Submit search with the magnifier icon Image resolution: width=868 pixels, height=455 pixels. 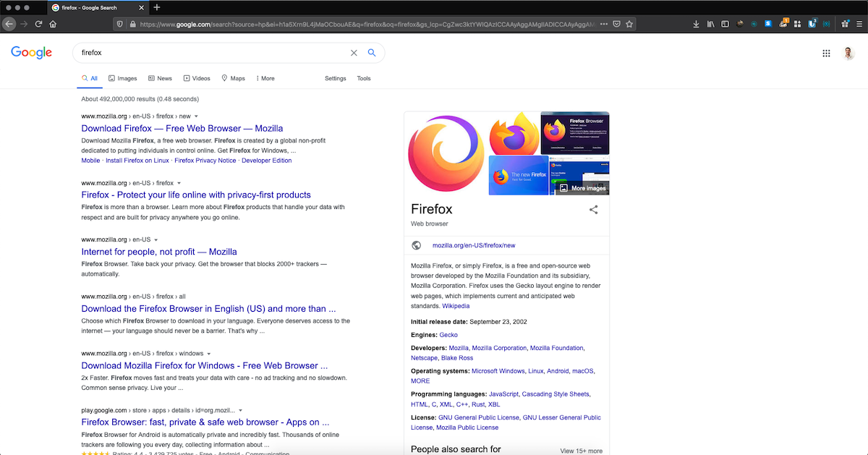[372, 53]
